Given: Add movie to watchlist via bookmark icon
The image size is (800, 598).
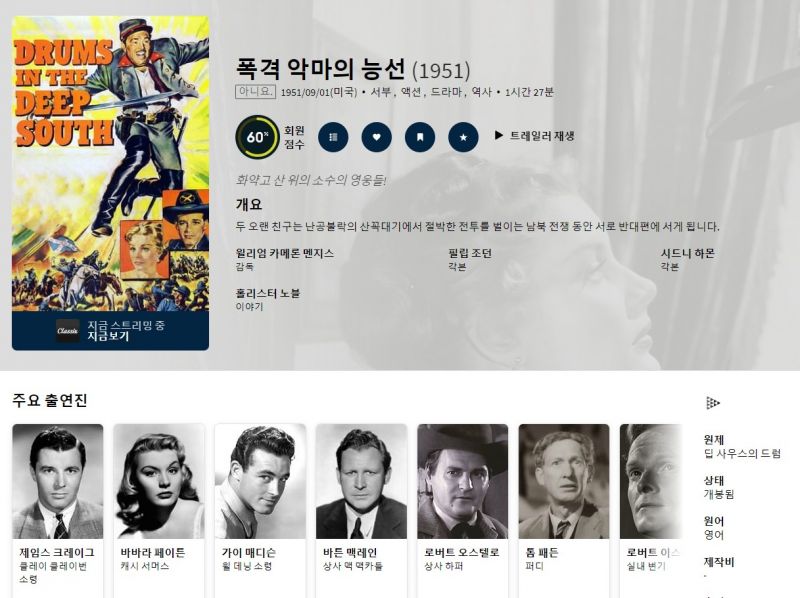Looking at the screenshot, I should pos(420,137).
